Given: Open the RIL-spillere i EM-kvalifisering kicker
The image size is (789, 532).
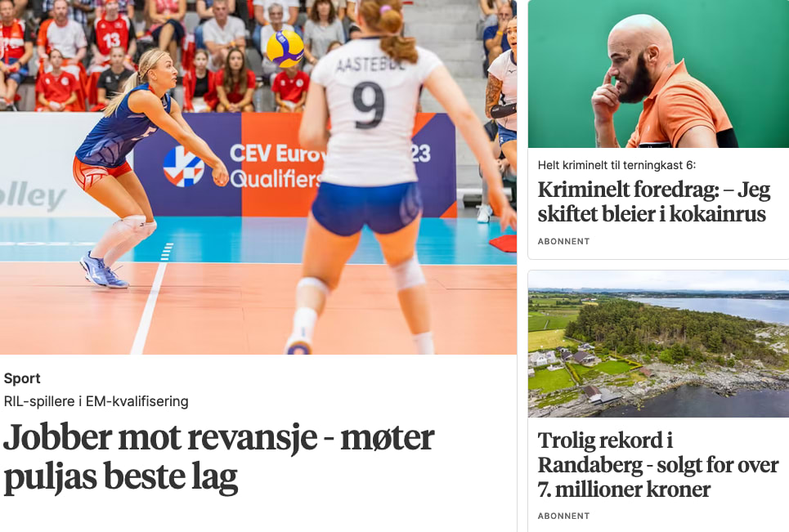Looking at the screenshot, I should (x=96, y=401).
